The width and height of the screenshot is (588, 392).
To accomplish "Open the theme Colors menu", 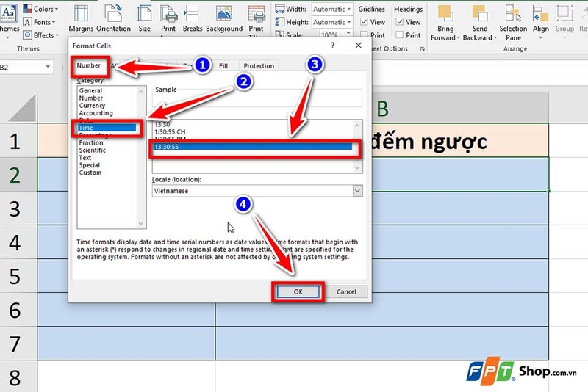I will tap(40, 9).
